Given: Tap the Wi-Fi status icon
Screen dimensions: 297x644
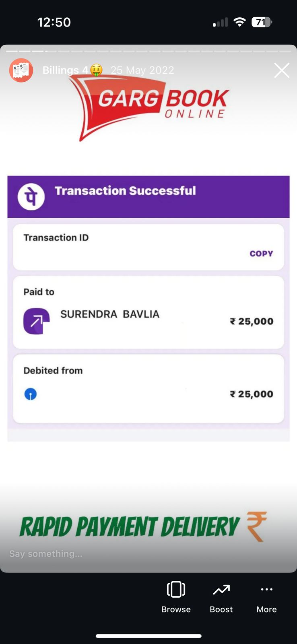Looking at the screenshot, I should click(239, 22).
